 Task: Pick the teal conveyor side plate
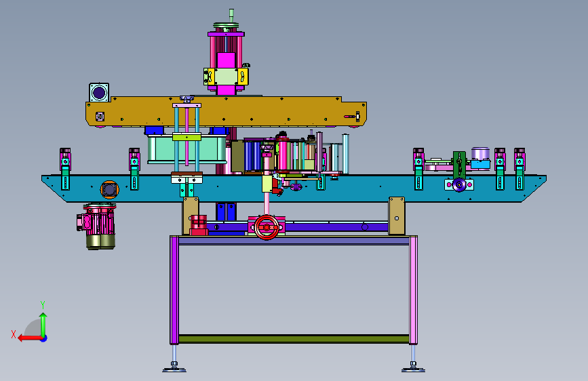(x=294, y=188)
